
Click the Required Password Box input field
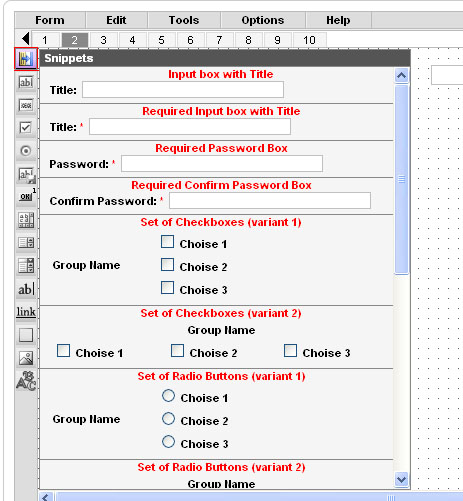pyautogui.click(x=222, y=164)
